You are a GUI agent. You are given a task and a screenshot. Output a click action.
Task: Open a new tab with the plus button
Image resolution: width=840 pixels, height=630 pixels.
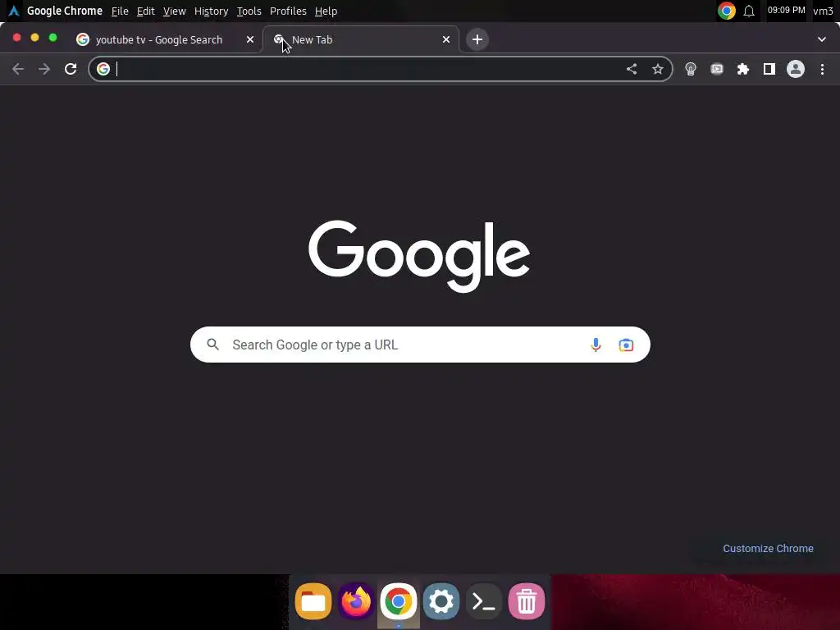pos(477,39)
